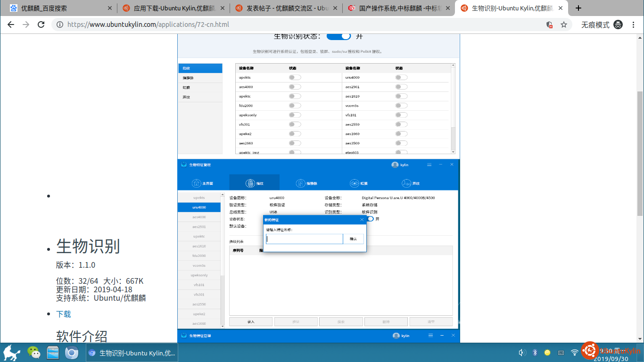Open the file manager from taskbar
644x362 pixels.
[x=53, y=353]
